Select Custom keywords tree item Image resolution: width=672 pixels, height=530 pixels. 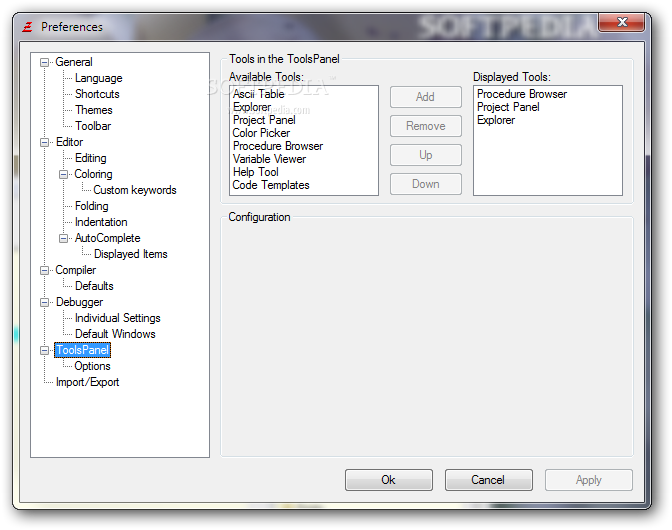[x=135, y=190]
